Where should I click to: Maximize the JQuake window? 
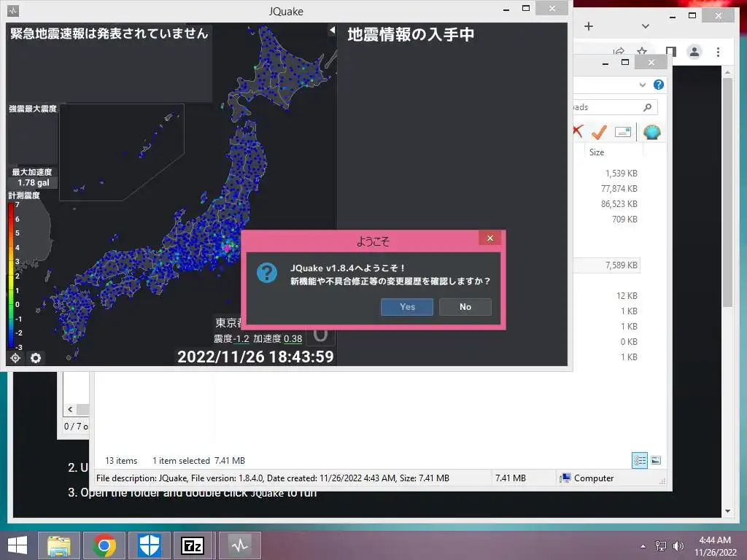[x=526, y=8]
